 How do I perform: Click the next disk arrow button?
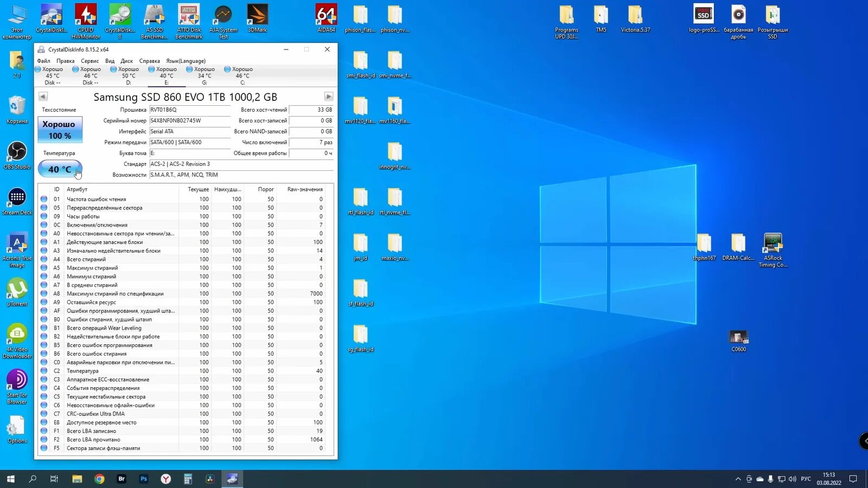[x=328, y=97]
